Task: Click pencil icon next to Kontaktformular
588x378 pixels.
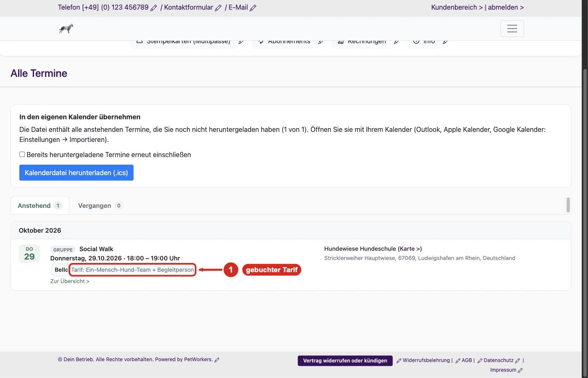Action: pos(218,8)
